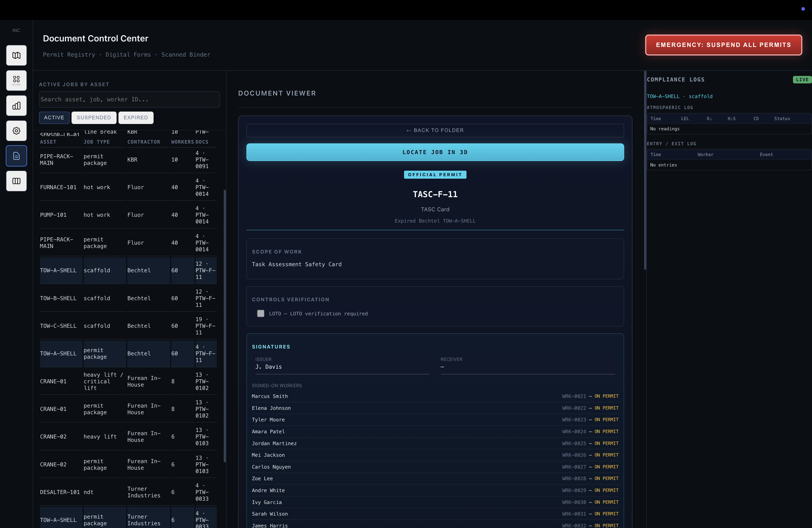Select the TOW-C-SHELL scaffold row
The image size is (812, 528).
click(128, 326)
